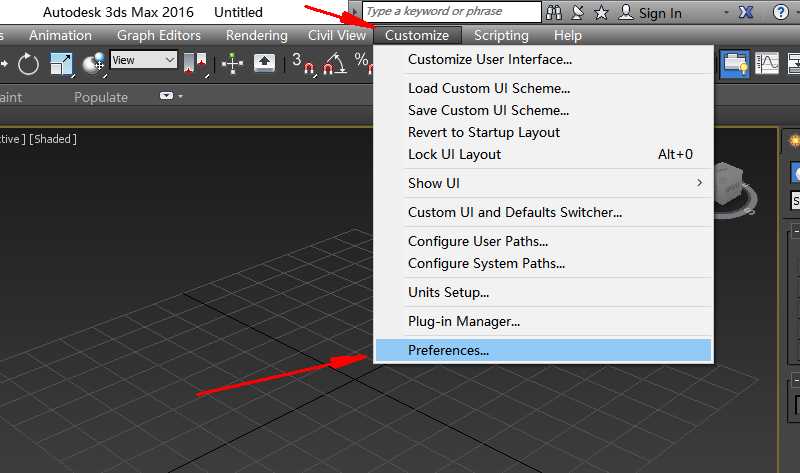Click the [Shaded] viewport label
Screen dimensions: 800x473
pyautogui.click(x=53, y=139)
